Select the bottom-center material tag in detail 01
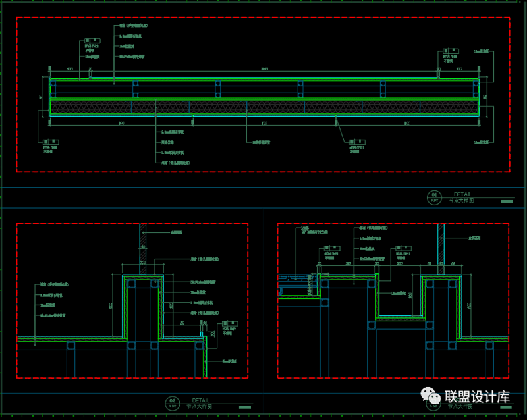 pos(357,142)
